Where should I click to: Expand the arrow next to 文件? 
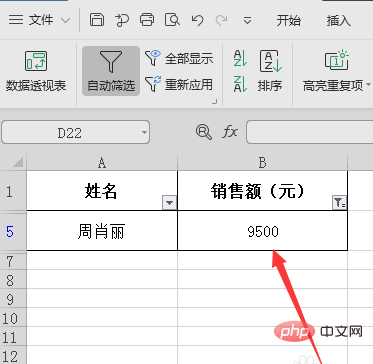pyautogui.click(x=66, y=21)
